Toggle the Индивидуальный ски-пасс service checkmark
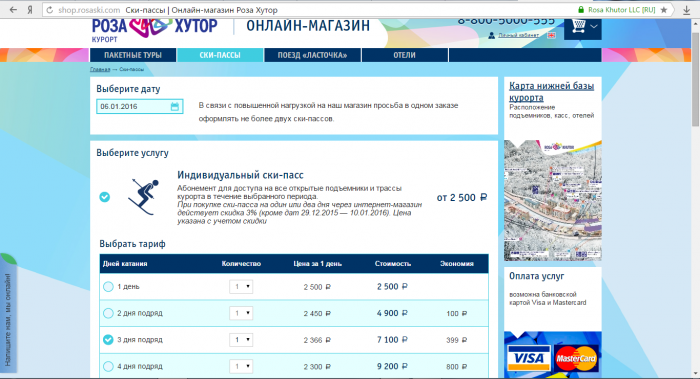700x379 pixels. (x=104, y=197)
